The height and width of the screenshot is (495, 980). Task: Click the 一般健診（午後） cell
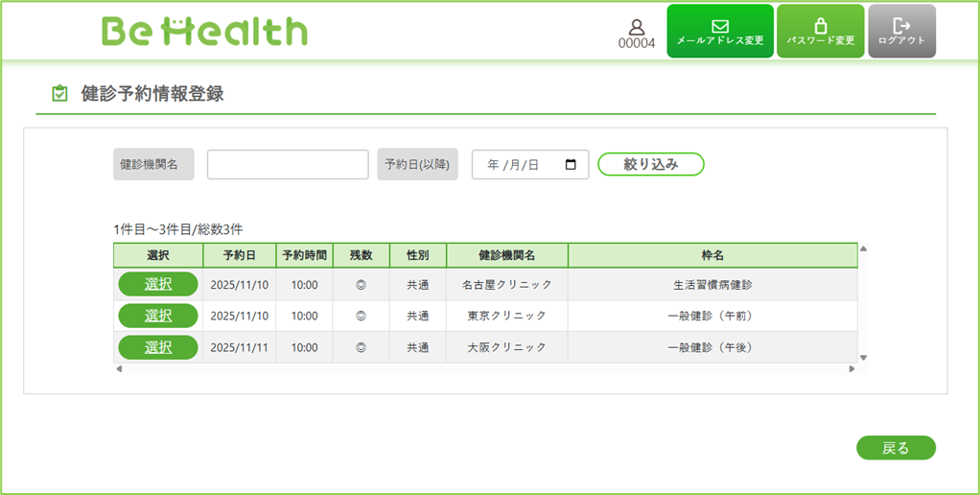click(x=712, y=347)
